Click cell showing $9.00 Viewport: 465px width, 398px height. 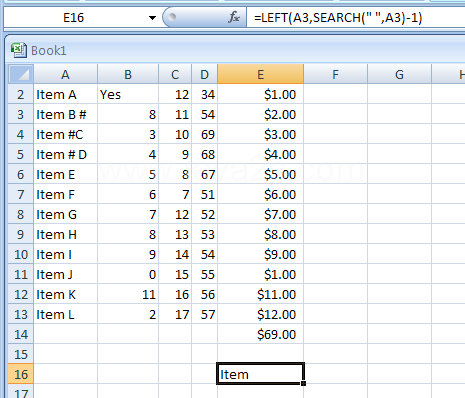[x=260, y=254]
